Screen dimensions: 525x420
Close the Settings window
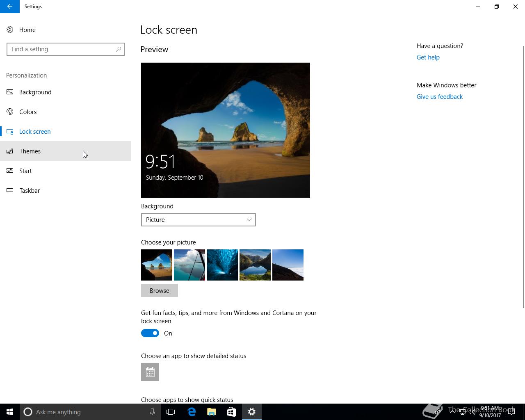click(x=516, y=7)
